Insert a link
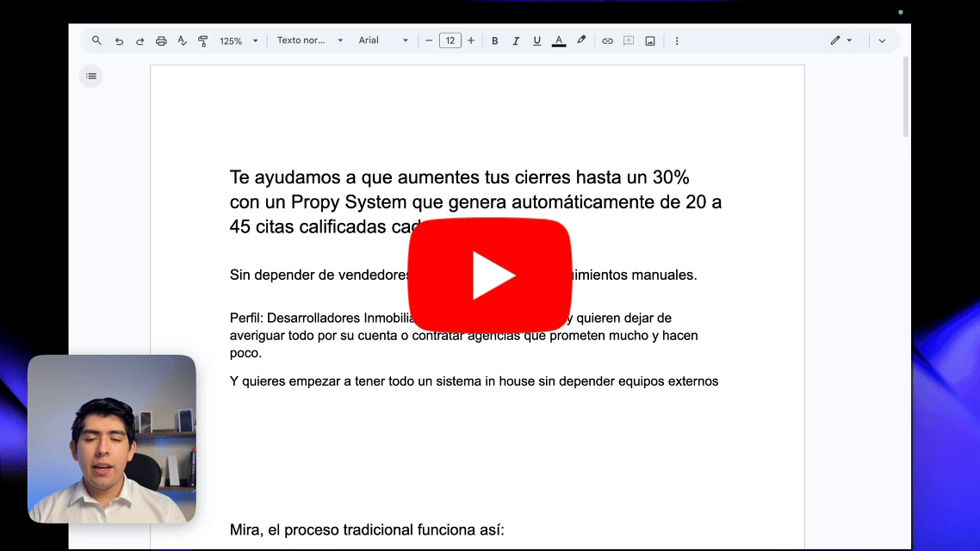This screenshot has width=980, height=551. click(607, 40)
